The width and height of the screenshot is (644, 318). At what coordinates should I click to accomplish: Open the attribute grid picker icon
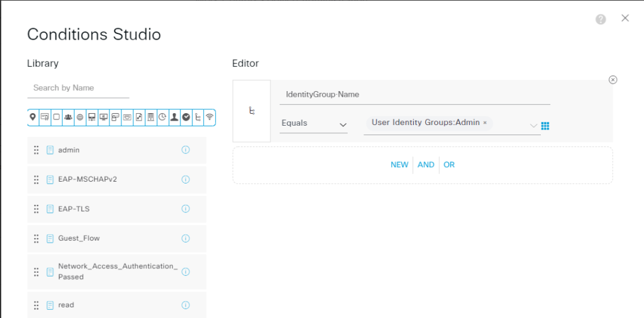point(545,126)
